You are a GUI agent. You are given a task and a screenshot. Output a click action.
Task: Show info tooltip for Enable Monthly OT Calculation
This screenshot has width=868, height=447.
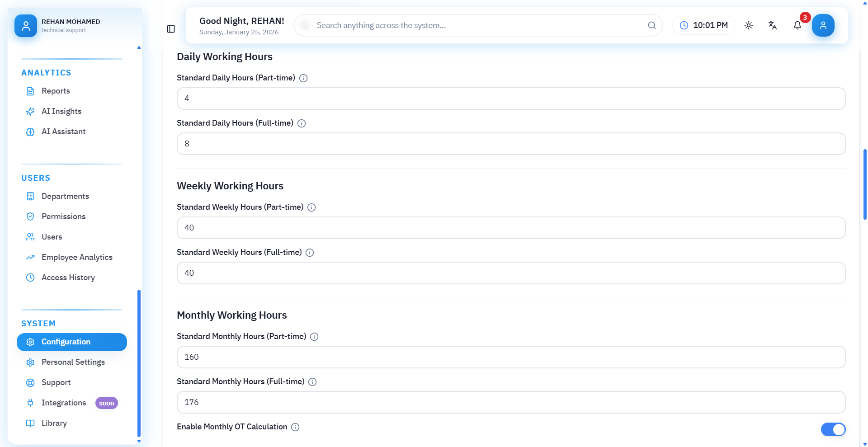pyautogui.click(x=295, y=427)
